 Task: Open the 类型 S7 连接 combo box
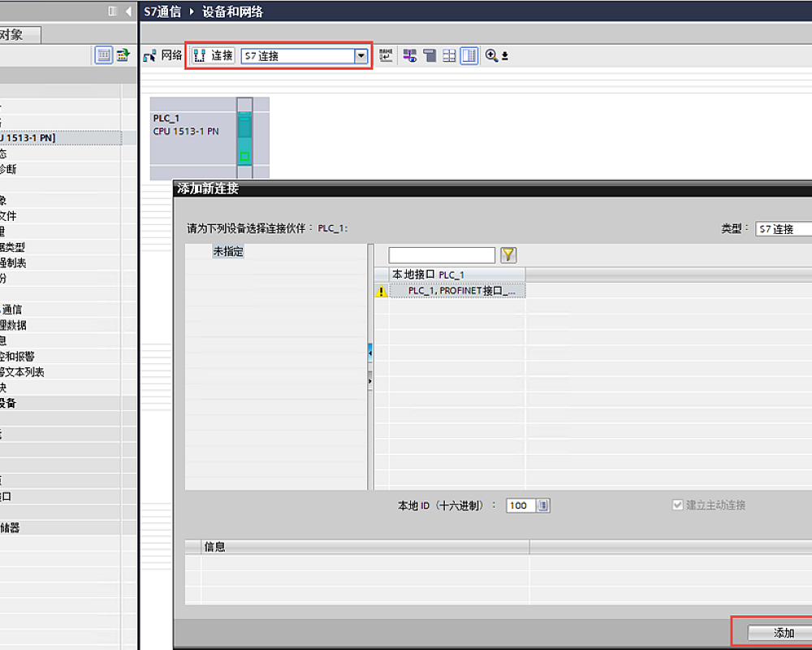pos(783,229)
